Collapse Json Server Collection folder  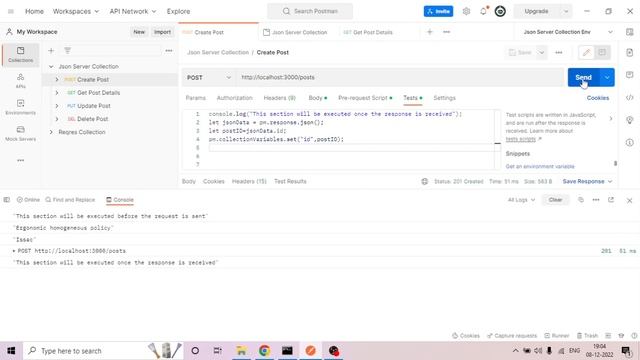tap(51, 66)
